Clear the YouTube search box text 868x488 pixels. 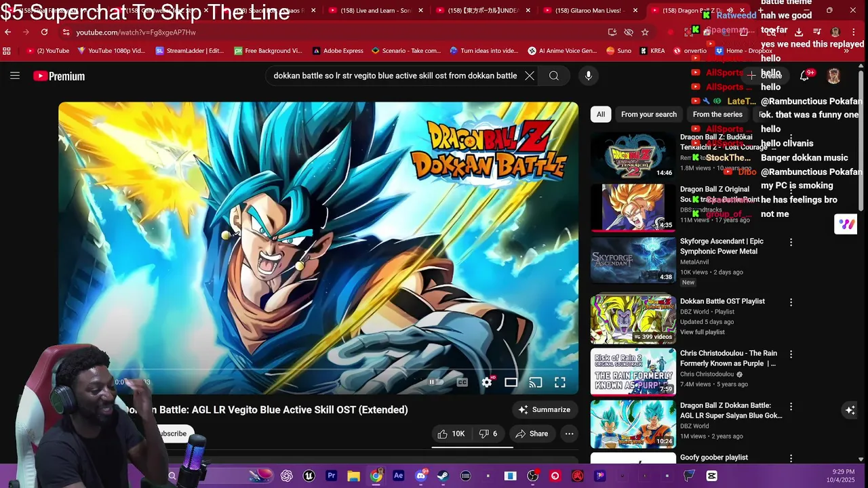[x=530, y=76]
